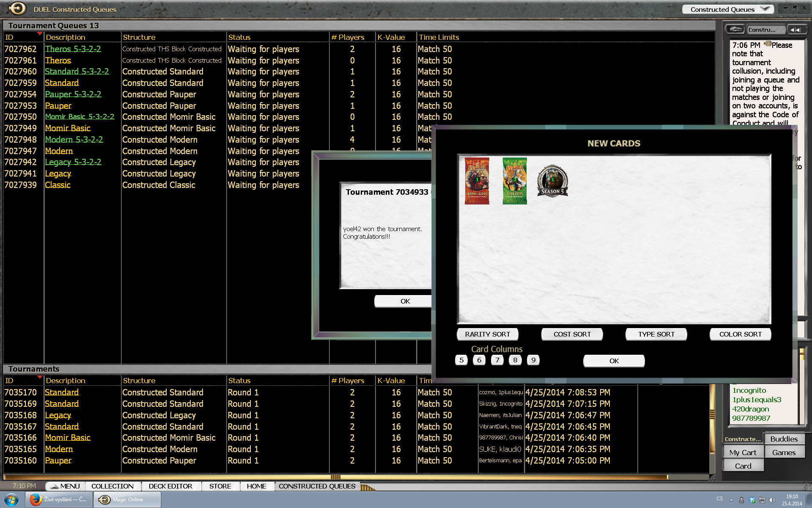812x508 pixels.
Task: Click the Magic Online taskbar button
Action: coord(127,500)
